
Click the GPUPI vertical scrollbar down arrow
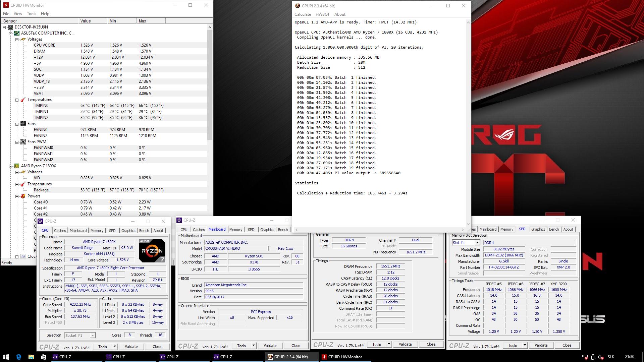(468, 224)
